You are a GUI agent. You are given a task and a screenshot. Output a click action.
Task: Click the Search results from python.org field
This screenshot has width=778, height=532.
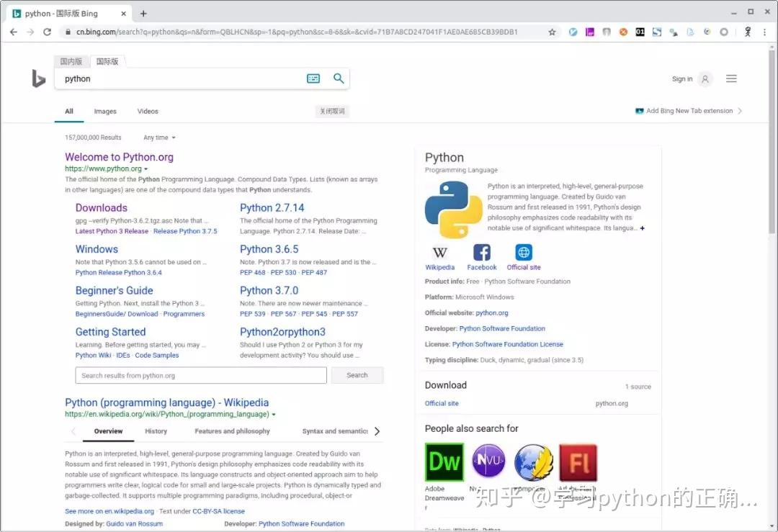pyautogui.click(x=201, y=375)
